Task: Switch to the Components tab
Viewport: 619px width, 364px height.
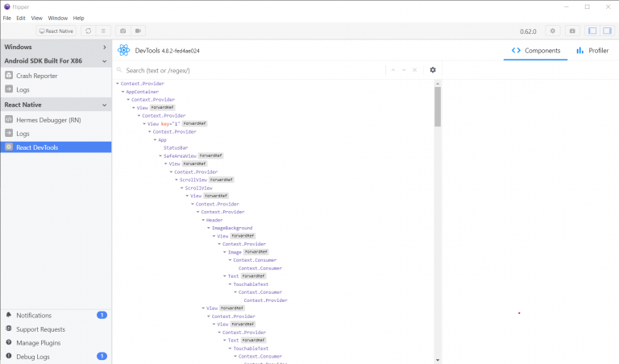Action: [x=535, y=51]
